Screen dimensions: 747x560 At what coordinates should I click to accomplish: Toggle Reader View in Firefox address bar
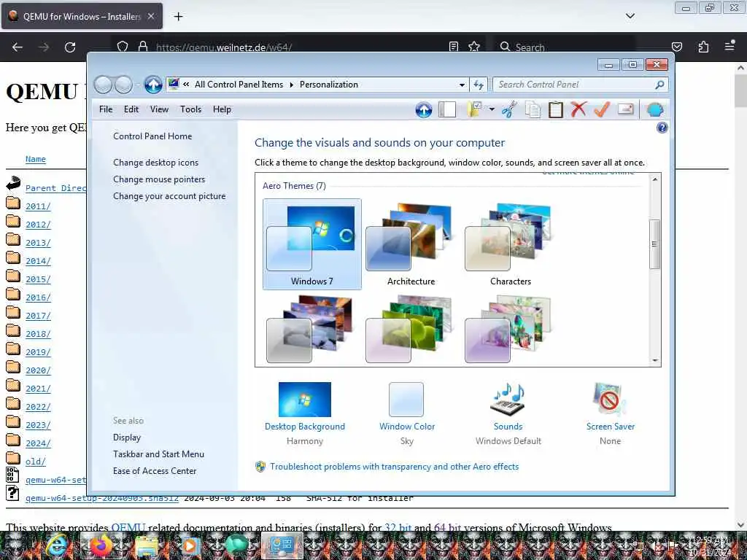coord(454,47)
